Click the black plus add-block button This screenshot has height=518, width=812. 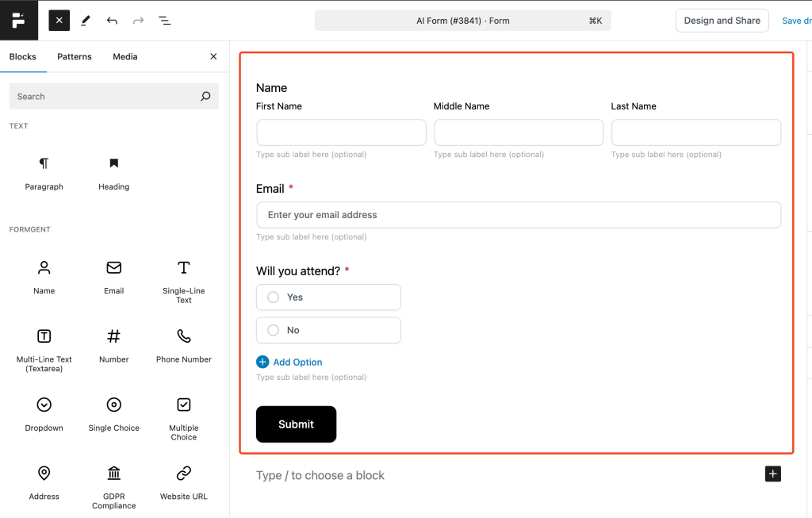click(x=772, y=474)
